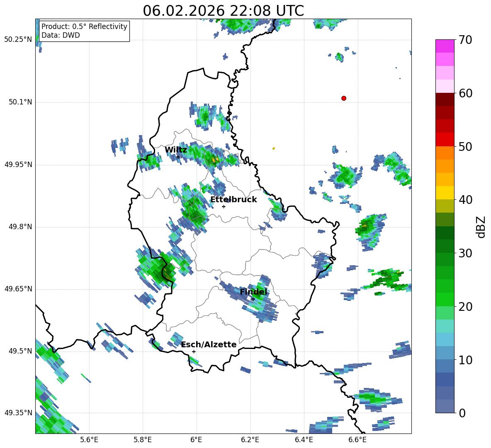
Task: Pick the yellow swatch near 40 dBZ
Action: [445, 193]
